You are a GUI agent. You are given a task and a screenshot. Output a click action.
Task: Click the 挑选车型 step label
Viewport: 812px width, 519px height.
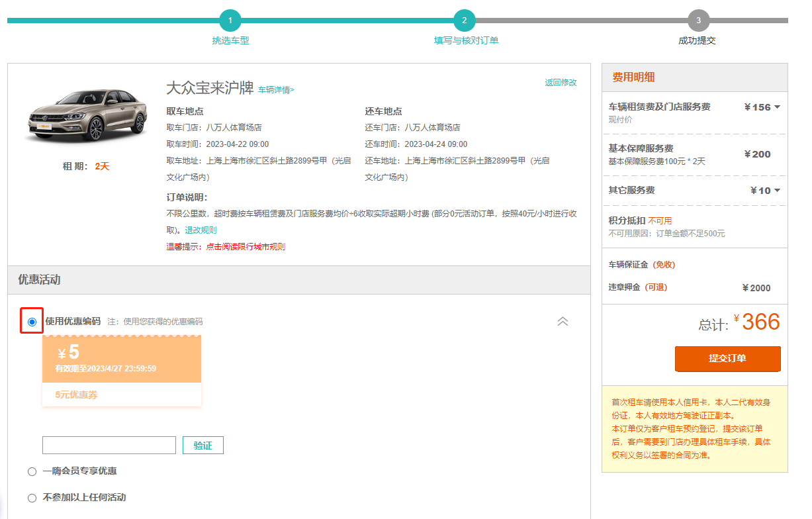[x=230, y=40]
